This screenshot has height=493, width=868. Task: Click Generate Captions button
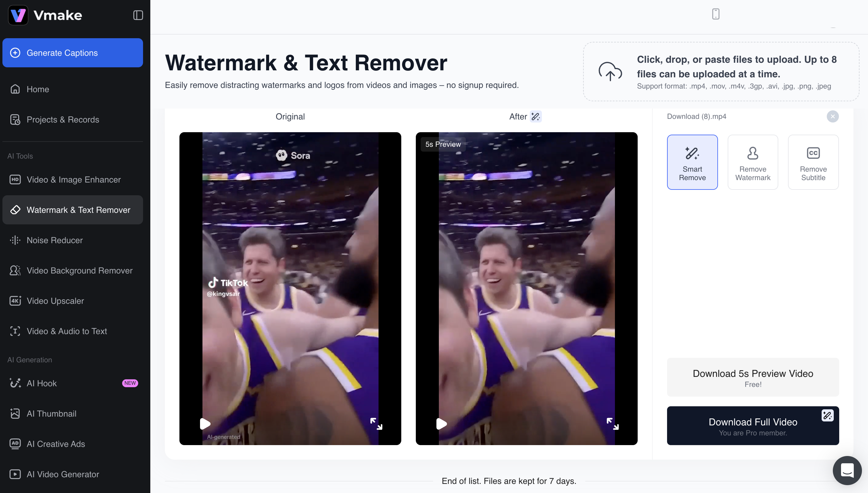pos(72,53)
